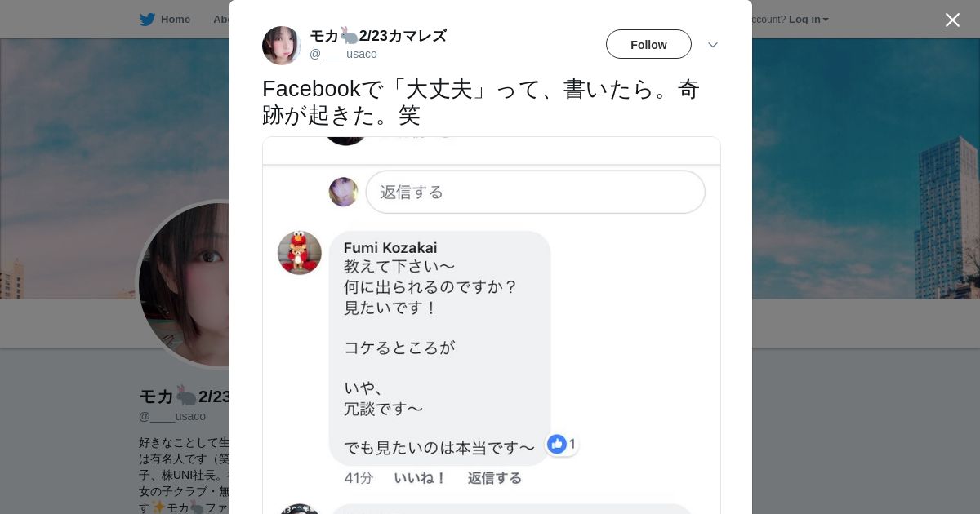Click the large profile photo behind overlay

pyautogui.click(x=184, y=286)
